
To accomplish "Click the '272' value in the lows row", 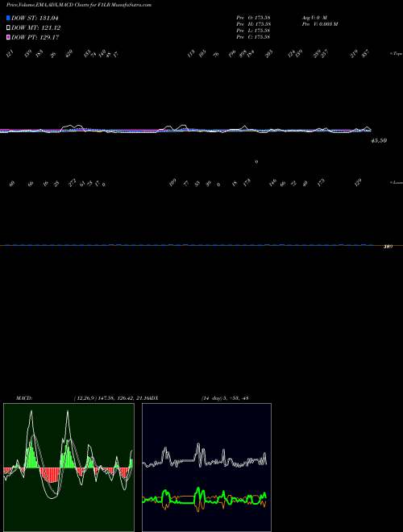I will coord(73,183).
